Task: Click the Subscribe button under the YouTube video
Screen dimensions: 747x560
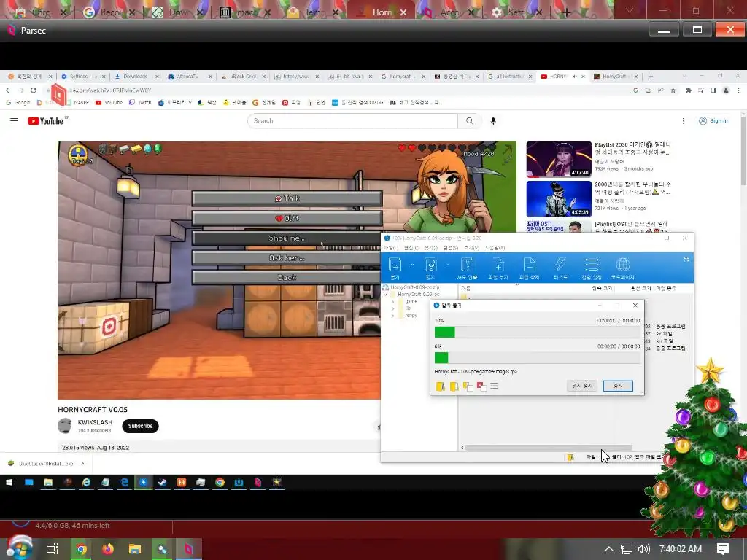Action: pos(140,426)
